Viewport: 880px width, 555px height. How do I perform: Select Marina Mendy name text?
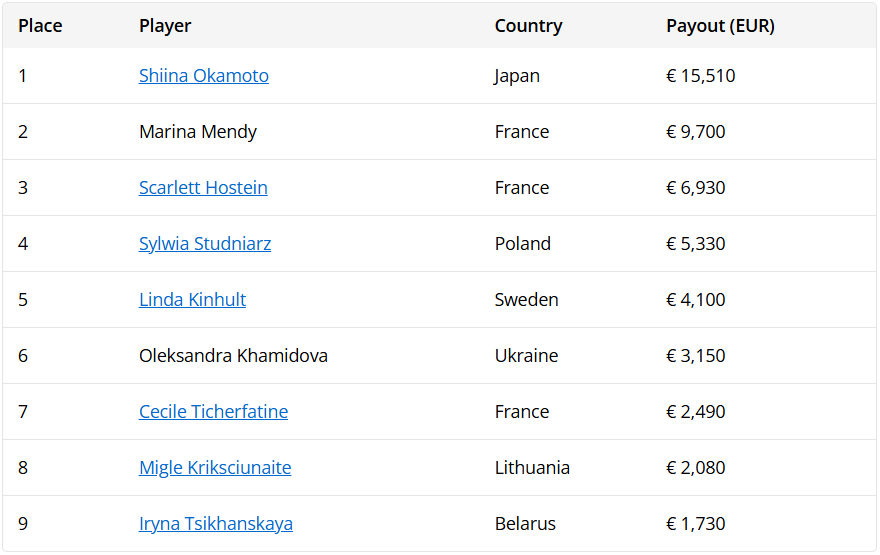click(x=198, y=132)
